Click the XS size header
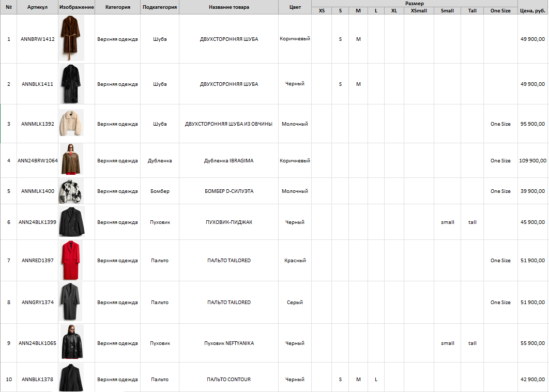Screen dimensions: 549x392 pos(322,10)
